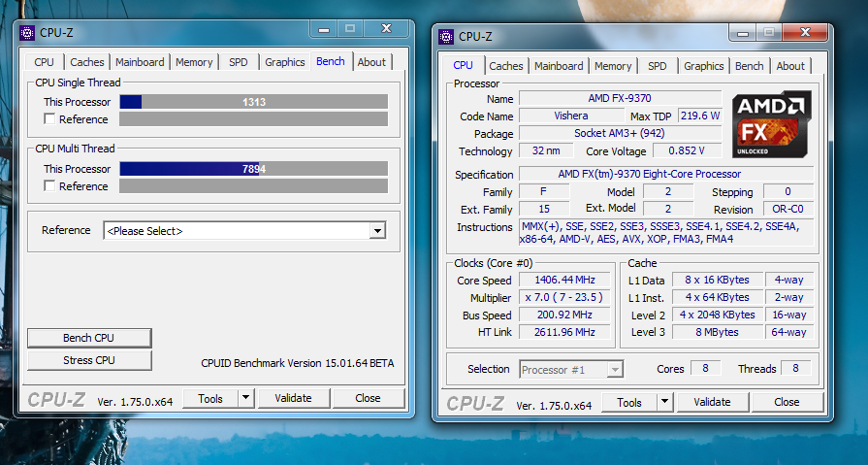This screenshot has width=868, height=465.
Task: Click the Revision value OR-C0
Action: 788,209
